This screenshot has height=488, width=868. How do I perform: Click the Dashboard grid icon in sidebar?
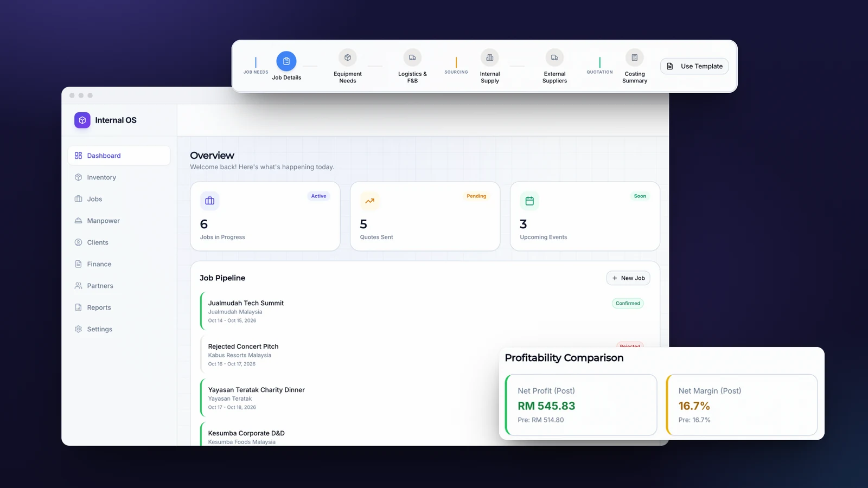coord(78,156)
